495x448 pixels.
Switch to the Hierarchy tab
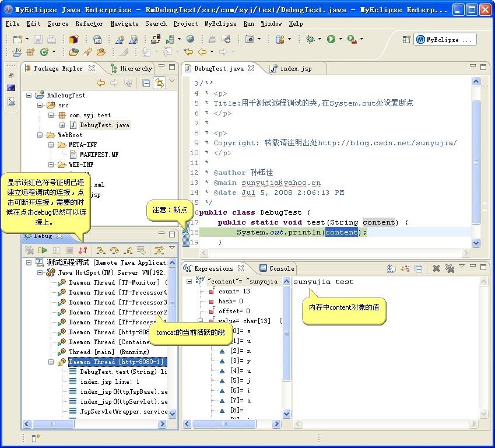pos(132,69)
